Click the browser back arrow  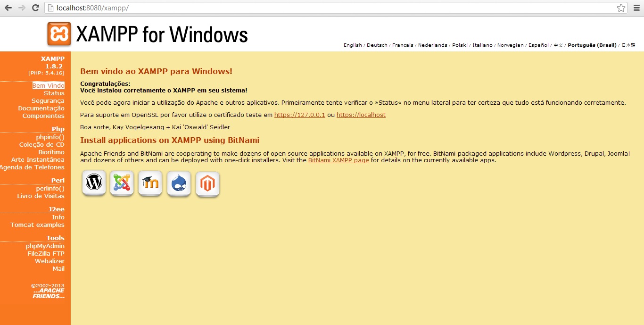point(8,8)
